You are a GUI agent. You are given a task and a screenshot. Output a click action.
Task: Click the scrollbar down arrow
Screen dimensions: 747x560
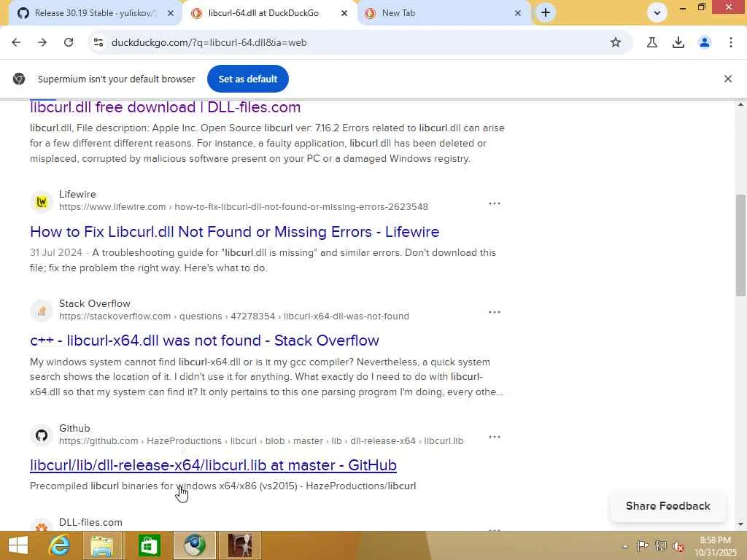pos(740,525)
